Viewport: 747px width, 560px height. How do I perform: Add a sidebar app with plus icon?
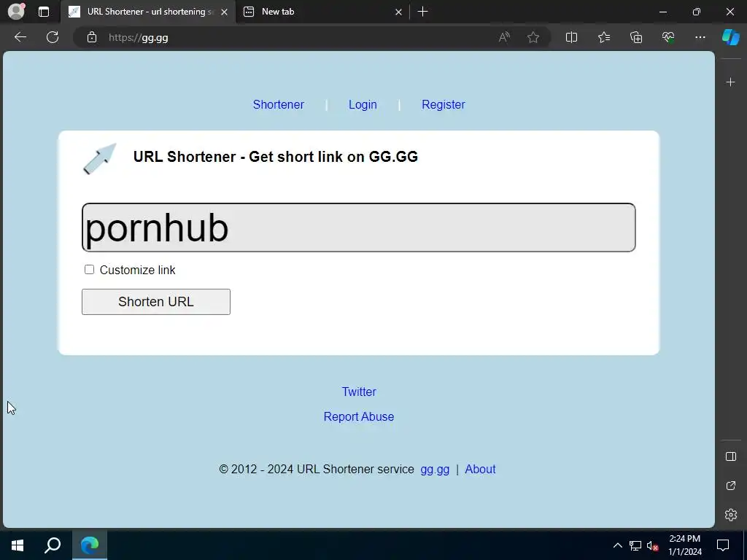pos(730,82)
